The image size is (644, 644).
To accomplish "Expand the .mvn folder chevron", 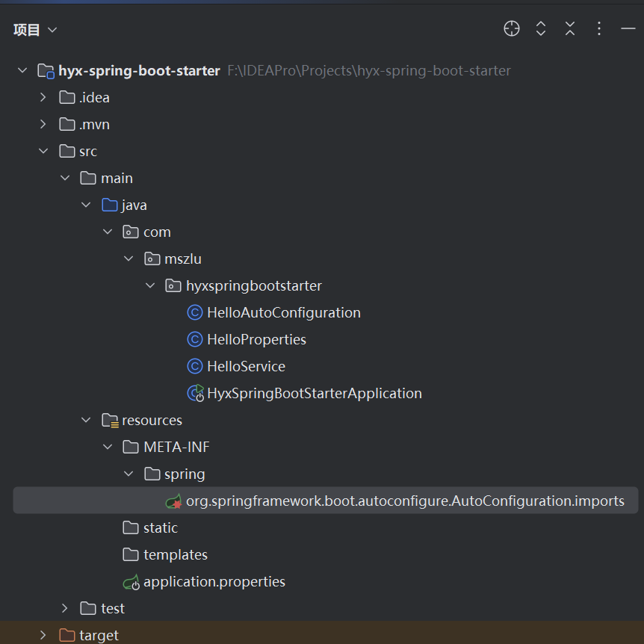I will click(43, 124).
